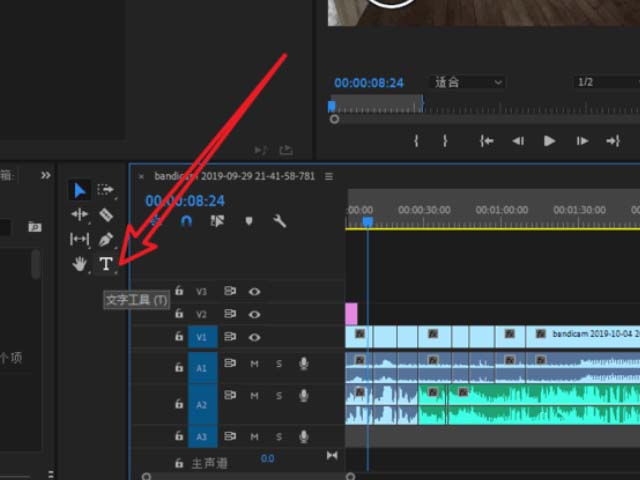
Task: Open the zoom level dropdown in monitor
Action: 468,82
